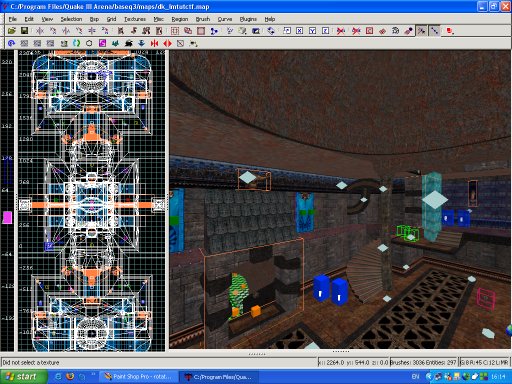The image size is (512, 384).
Task: Click the blue downward arrow icon
Action: click(141, 43)
